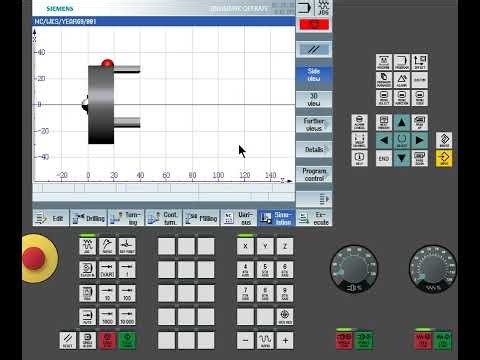Select increment 1 key
The width and height of the screenshot is (480, 360).
(x=127, y=270)
